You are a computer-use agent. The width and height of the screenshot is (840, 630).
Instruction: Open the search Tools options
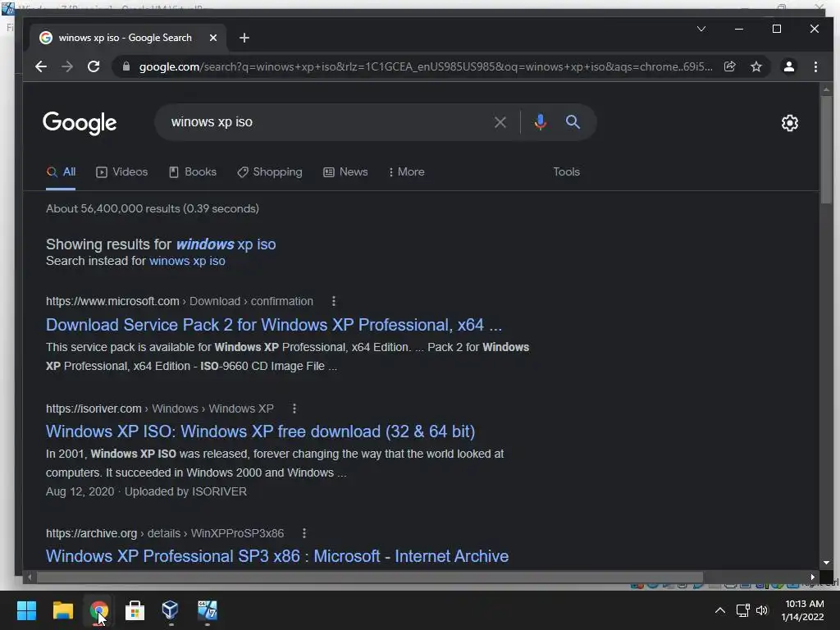click(x=566, y=172)
